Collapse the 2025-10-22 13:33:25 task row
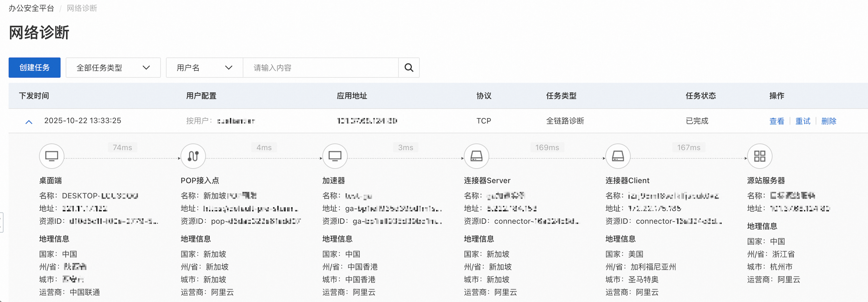 click(x=29, y=122)
